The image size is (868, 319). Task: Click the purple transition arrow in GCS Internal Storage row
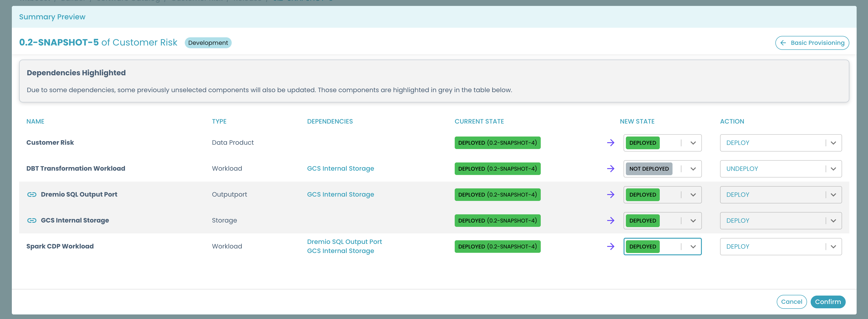[x=611, y=221]
